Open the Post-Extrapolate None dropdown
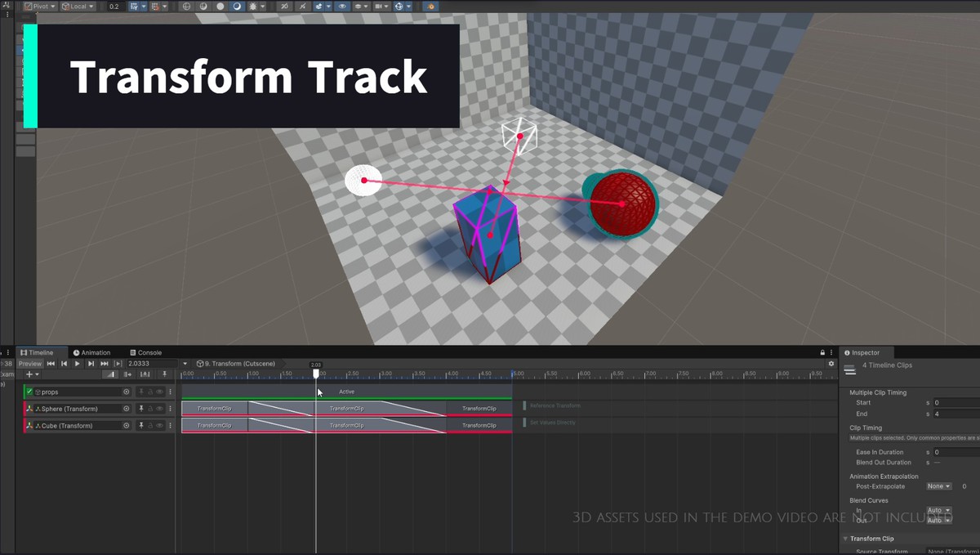Screen dimensions: 980x555 click(939, 486)
